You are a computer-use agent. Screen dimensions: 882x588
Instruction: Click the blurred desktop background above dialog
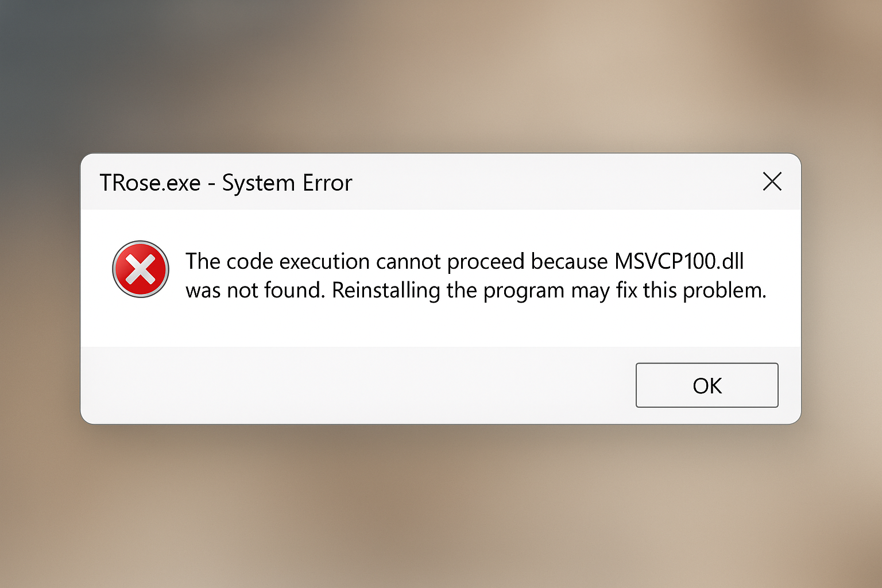[x=441, y=75]
